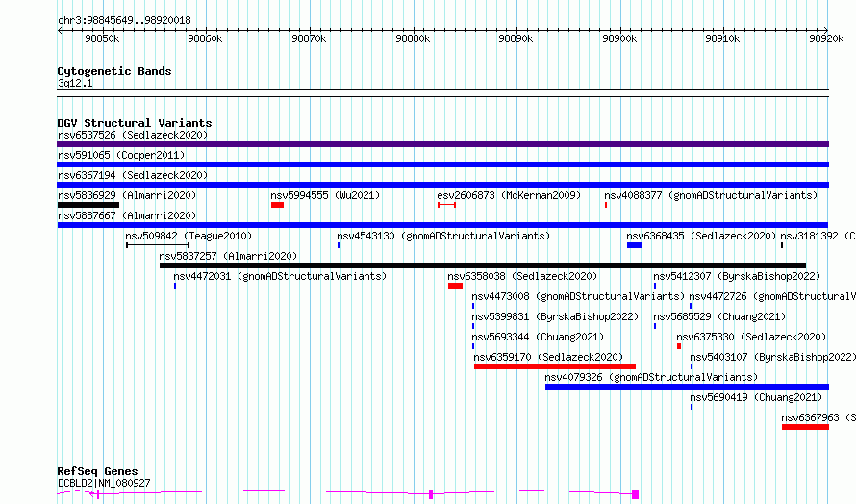This screenshot has height=504, width=856.
Task: Open the nsv4472726 variant label
Action: coord(772,296)
